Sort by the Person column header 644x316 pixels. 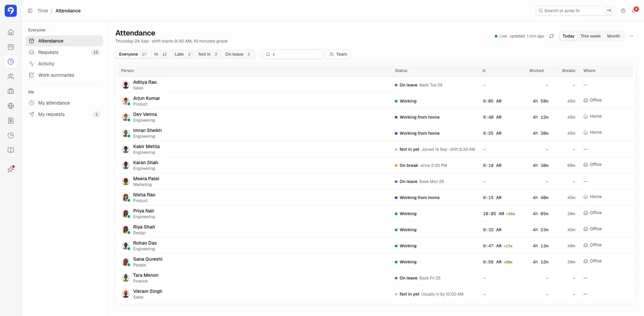(x=128, y=71)
